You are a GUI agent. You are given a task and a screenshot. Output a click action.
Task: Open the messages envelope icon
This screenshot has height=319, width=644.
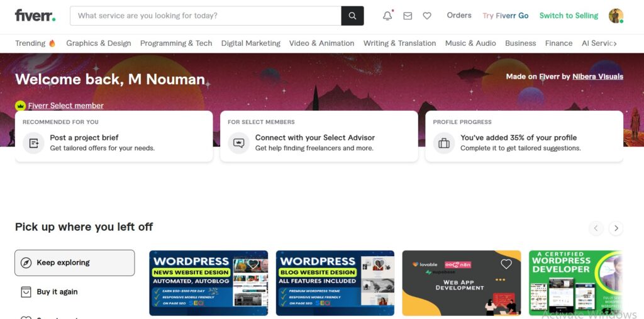pyautogui.click(x=408, y=16)
